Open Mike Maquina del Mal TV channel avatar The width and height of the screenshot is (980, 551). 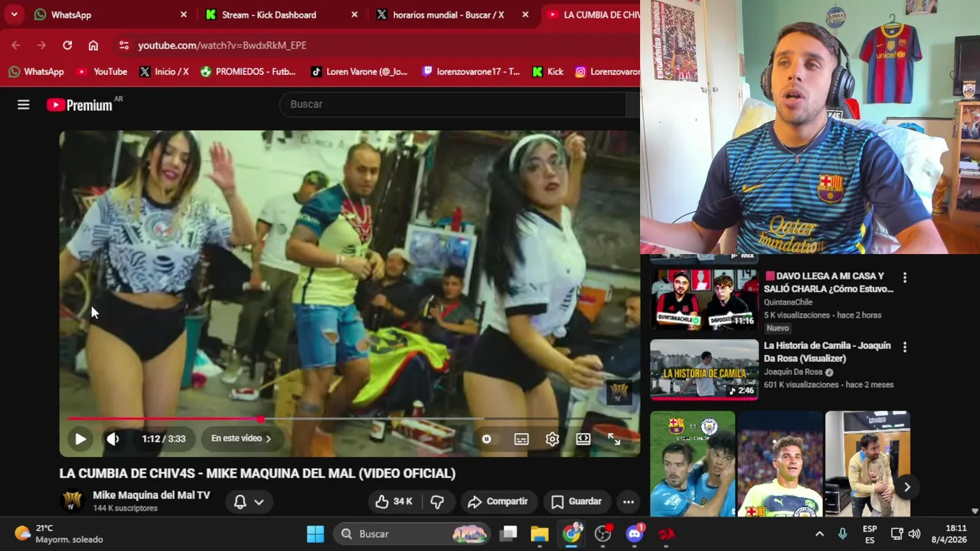point(73,501)
